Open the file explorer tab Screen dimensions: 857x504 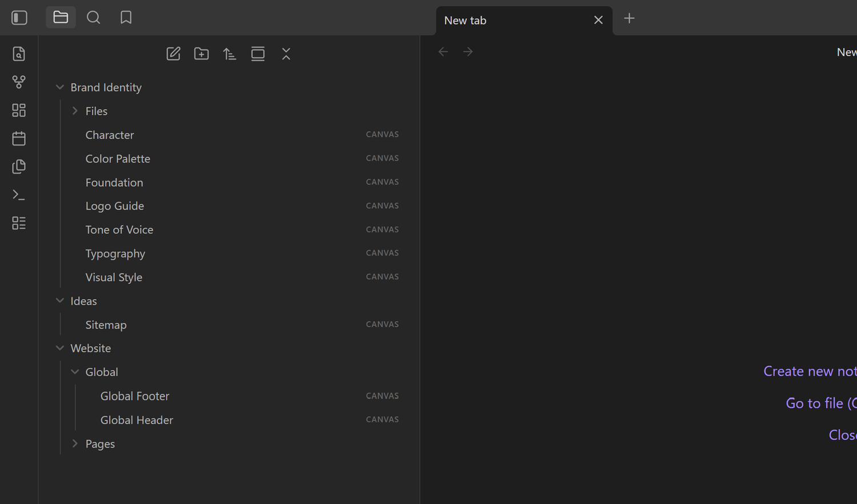pyautogui.click(x=61, y=18)
